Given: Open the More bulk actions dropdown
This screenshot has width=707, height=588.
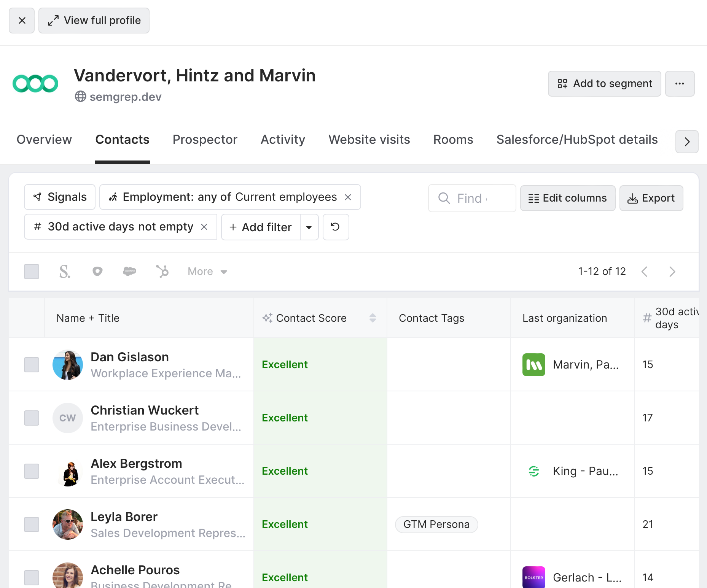Looking at the screenshot, I should pyautogui.click(x=207, y=272).
